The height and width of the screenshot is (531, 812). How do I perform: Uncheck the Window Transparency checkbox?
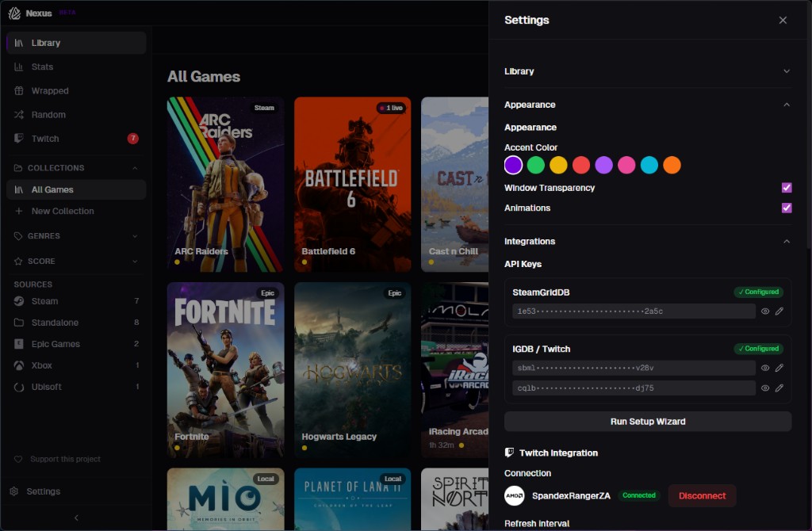click(x=786, y=188)
